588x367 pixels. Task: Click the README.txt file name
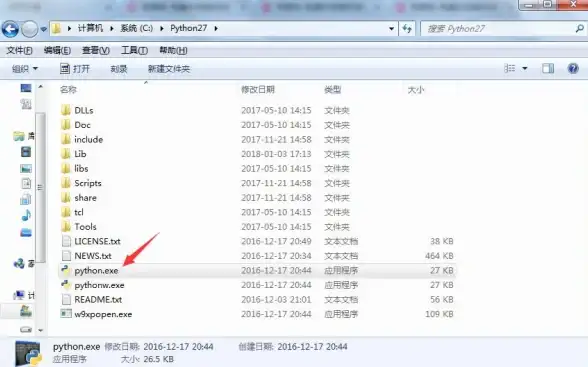coord(98,300)
